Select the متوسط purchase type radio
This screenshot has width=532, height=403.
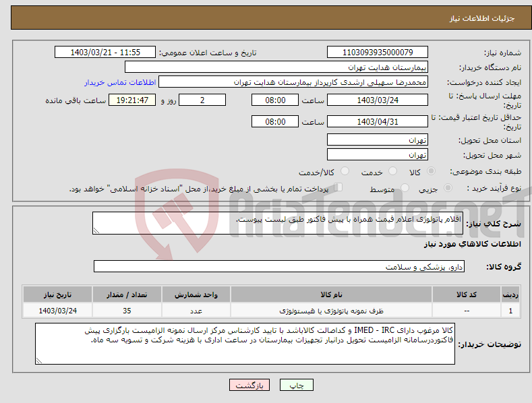pyautogui.click(x=405, y=187)
